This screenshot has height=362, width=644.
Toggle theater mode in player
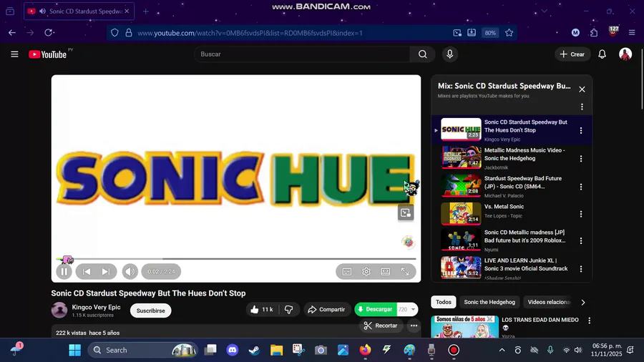(386, 272)
